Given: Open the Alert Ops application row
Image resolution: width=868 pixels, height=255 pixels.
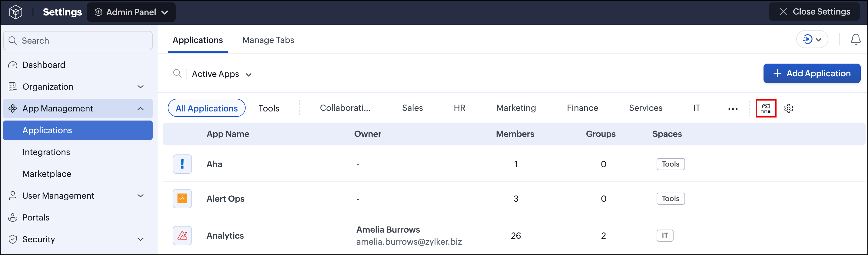Looking at the screenshot, I should point(514,199).
